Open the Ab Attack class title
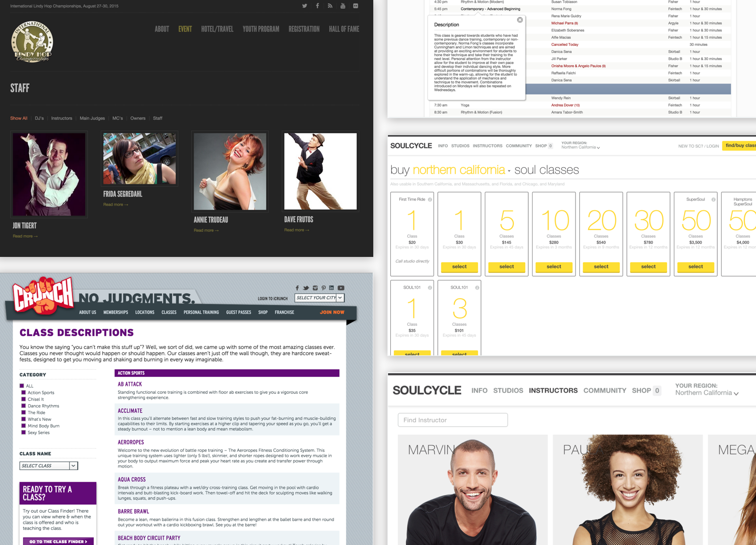 130,384
